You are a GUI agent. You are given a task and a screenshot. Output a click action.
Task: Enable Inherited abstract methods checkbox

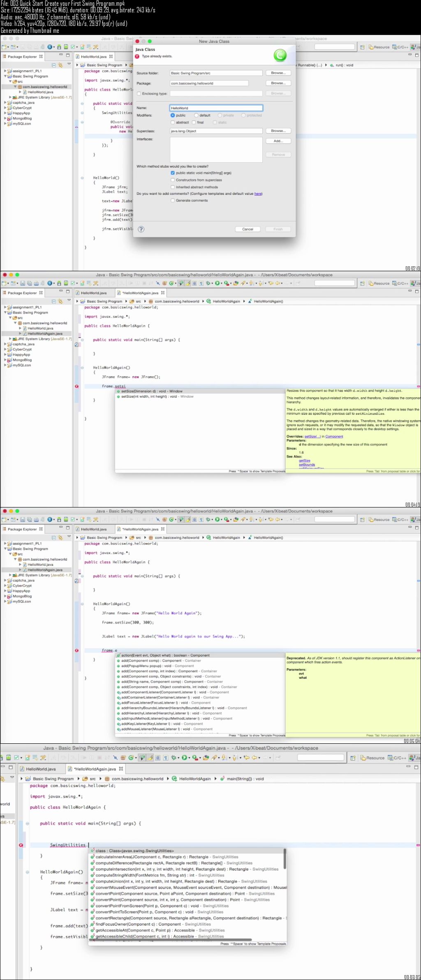(173, 187)
